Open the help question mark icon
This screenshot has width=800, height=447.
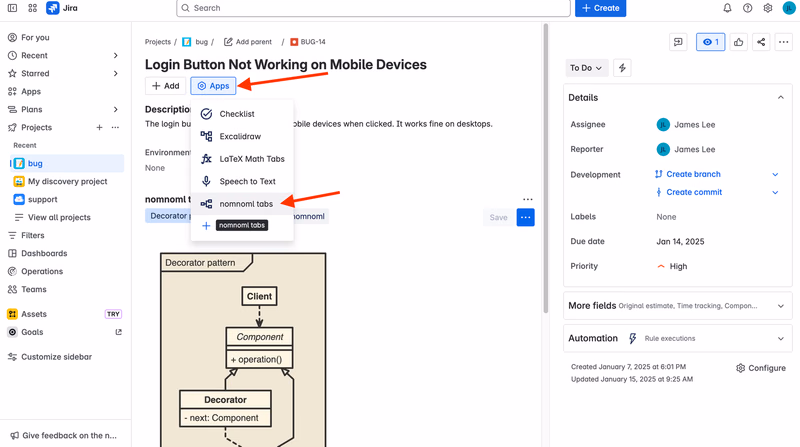point(747,8)
